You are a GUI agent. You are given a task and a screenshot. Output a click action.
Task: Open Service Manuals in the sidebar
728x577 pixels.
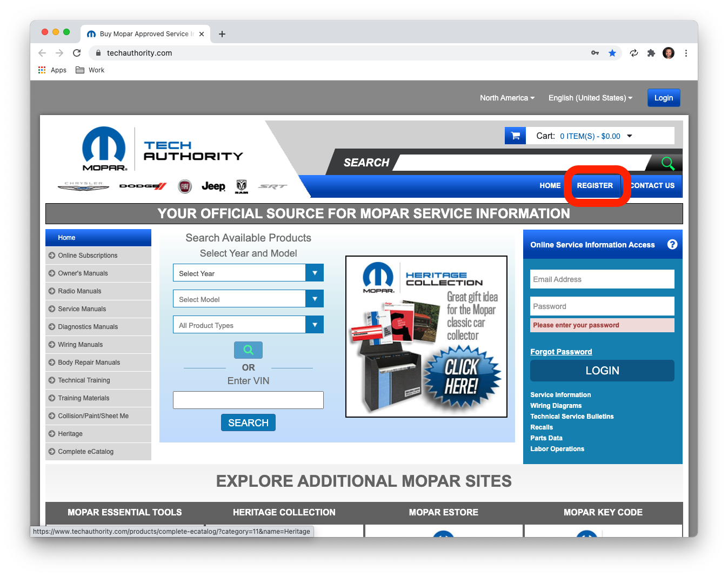click(x=98, y=309)
